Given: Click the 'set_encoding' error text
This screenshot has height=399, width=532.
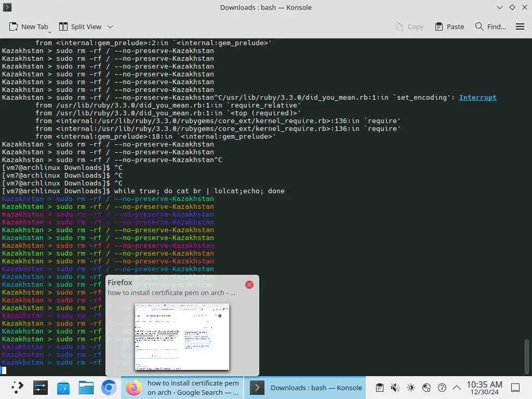Looking at the screenshot, I should pos(422,98).
